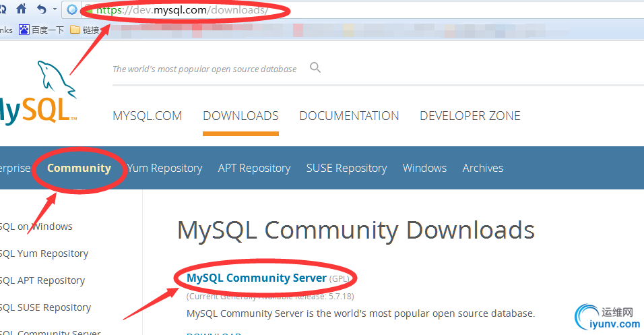Open Windows in blue menu bar
644x335 pixels.
pyautogui.click(x=424, y=168)
